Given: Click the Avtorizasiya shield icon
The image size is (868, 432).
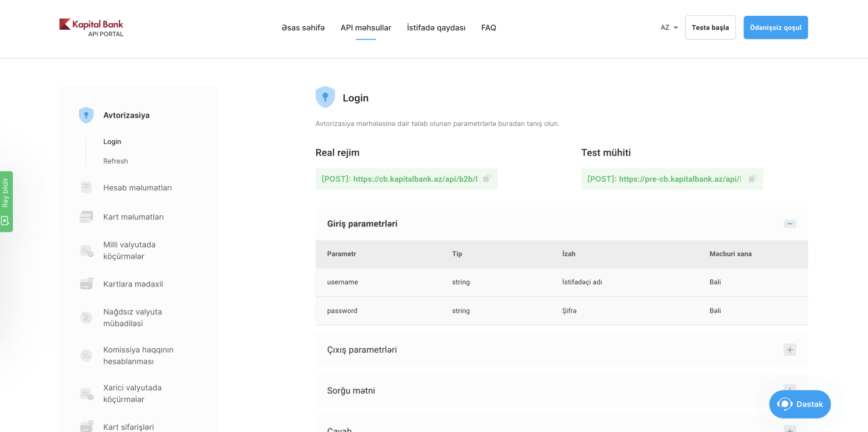Looking at the screenshot, I should click(x=86, y=115).
